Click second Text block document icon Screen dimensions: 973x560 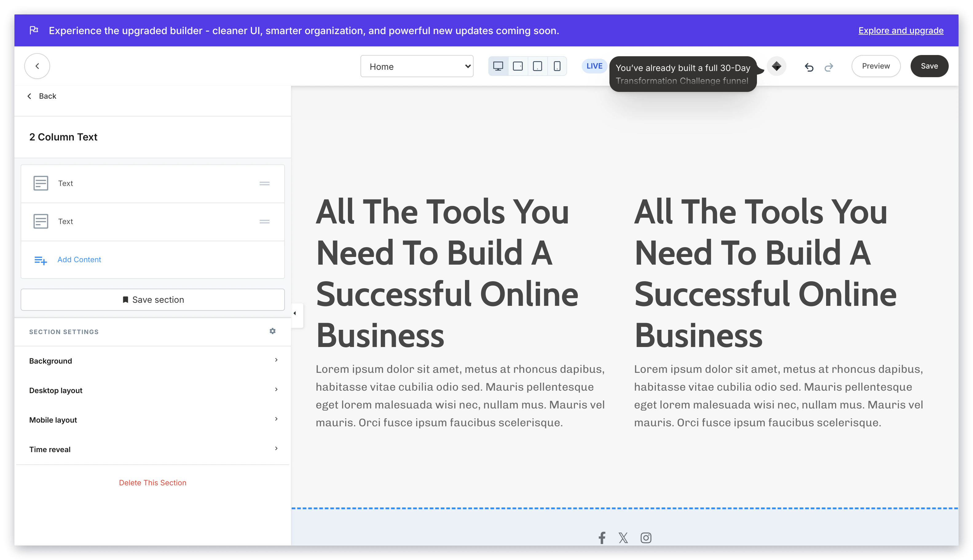pyautogui.click(x=40, y=221)
